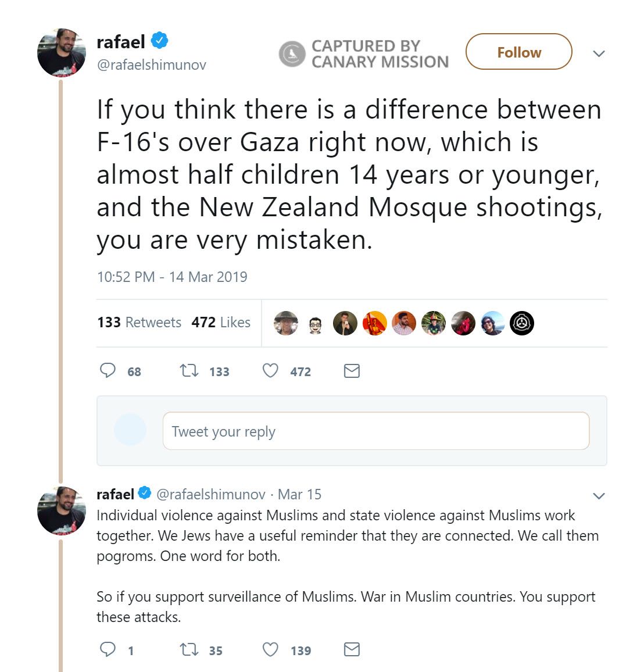Click rafael's verified blue checkmark badge

pyautogui.click(x=160, y=40)
